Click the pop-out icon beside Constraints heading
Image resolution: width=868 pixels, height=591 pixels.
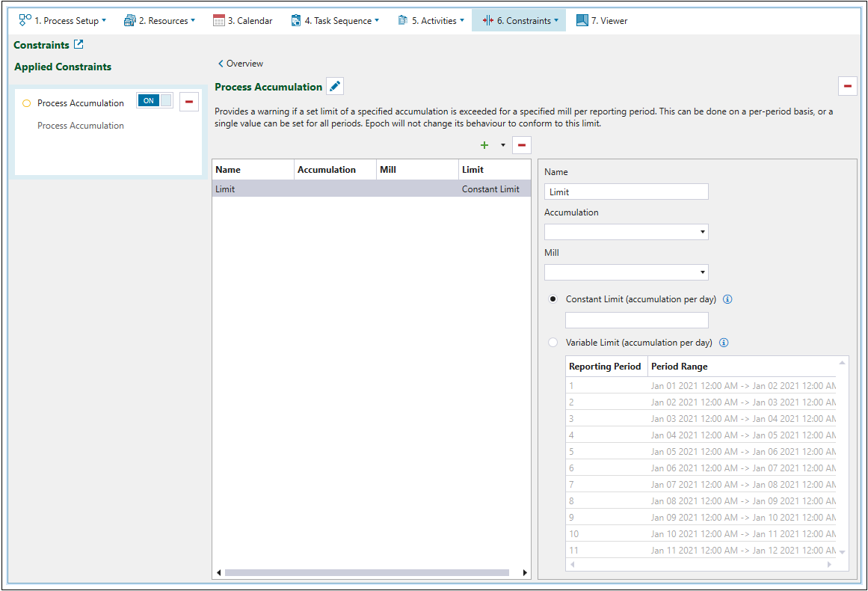79,45
